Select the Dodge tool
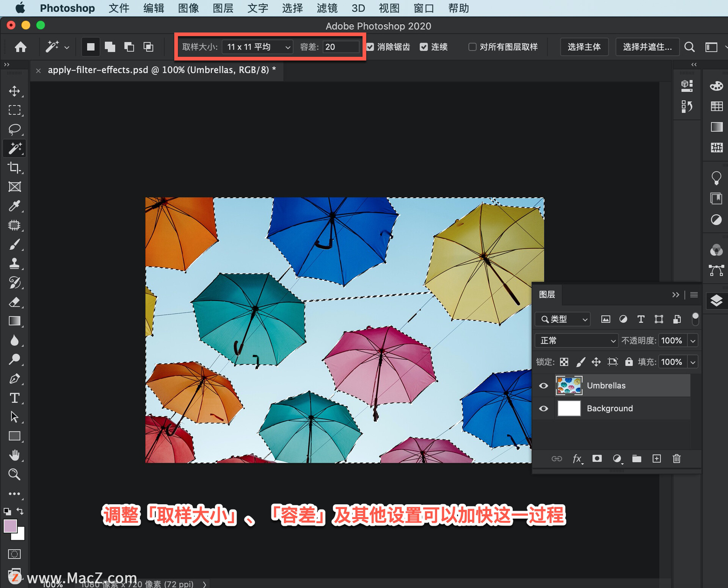This screenshot has height=588, width=728. [x=14, y=359]
